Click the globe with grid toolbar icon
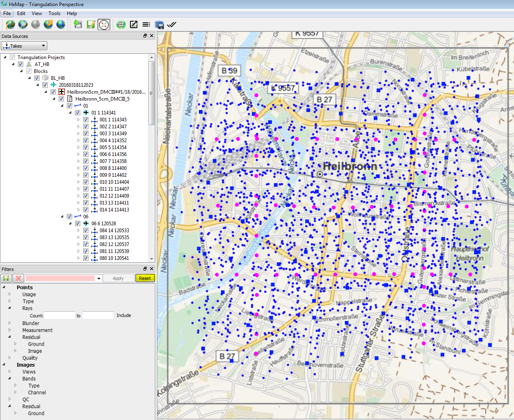 tap(10, 24)
